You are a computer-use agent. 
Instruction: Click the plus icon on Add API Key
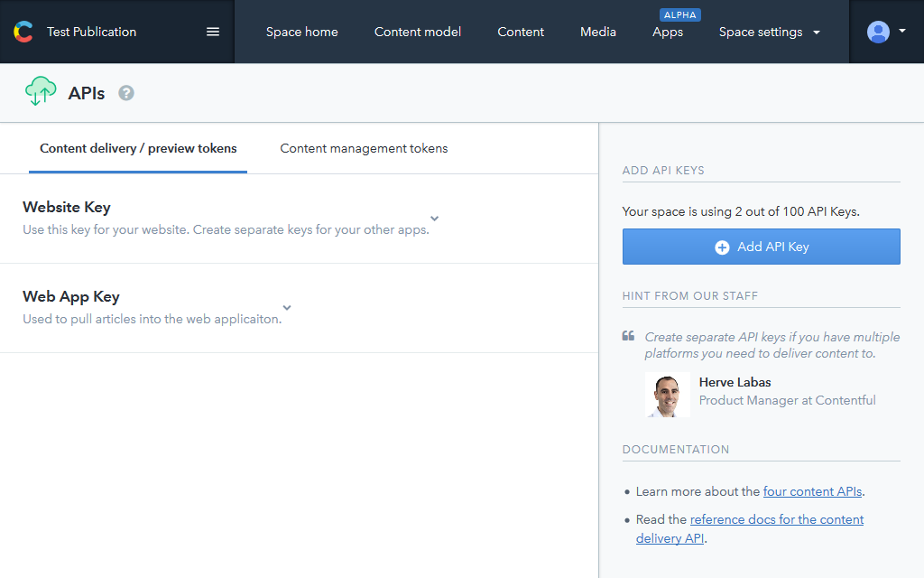[722, 247]
